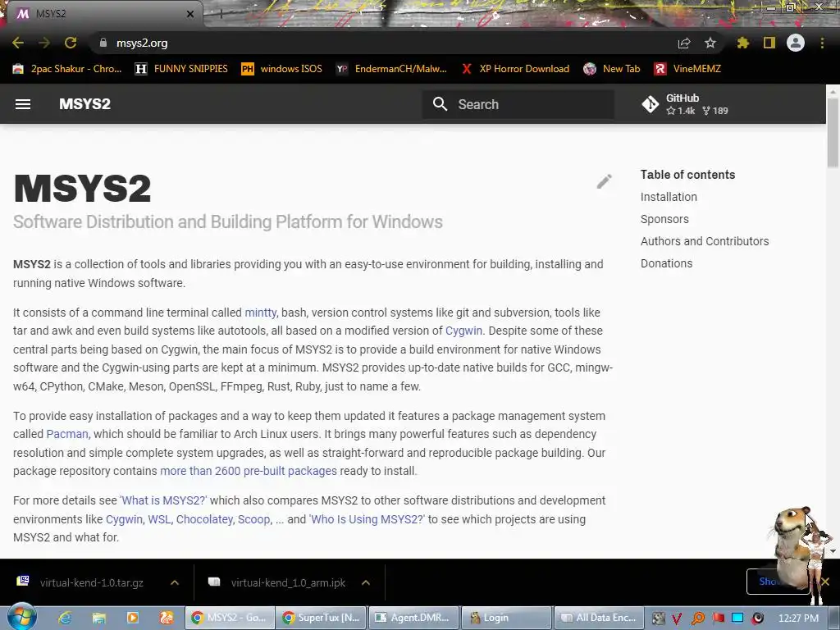Open 'more than 2600 pre-built packages' link
840x630 pixels.
tap(249, 471)
